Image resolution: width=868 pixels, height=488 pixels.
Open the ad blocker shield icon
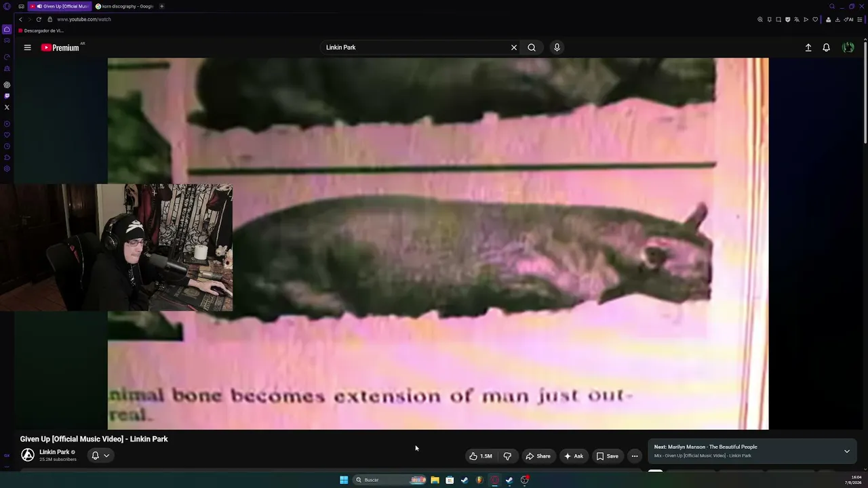click(x=788, y=20)
